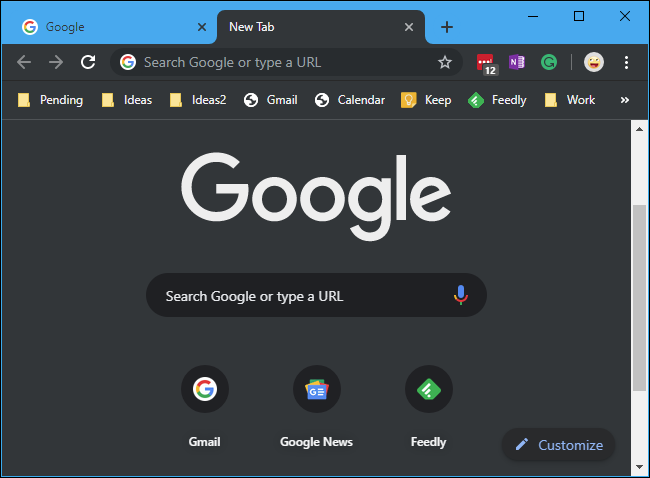
Task: Open the Work bookmarks folder
Action: point(570,100)
